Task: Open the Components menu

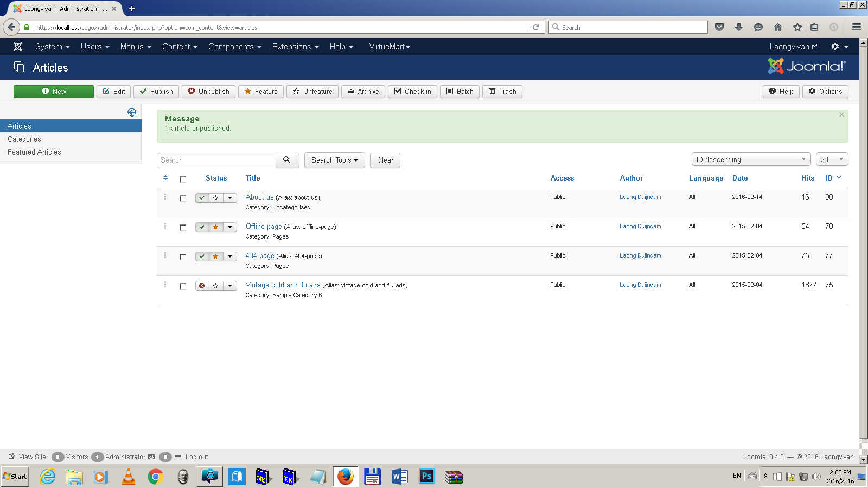Action: click(235, 47)
